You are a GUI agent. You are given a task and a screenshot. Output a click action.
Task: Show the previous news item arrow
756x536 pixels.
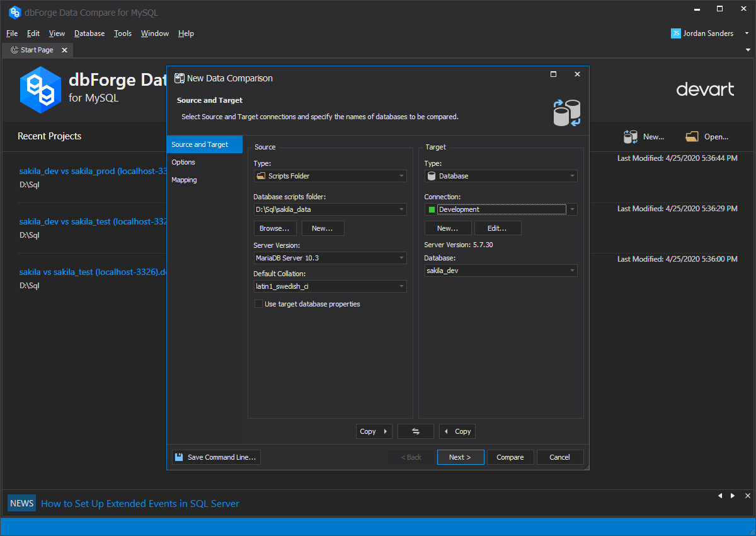[720, 496]
